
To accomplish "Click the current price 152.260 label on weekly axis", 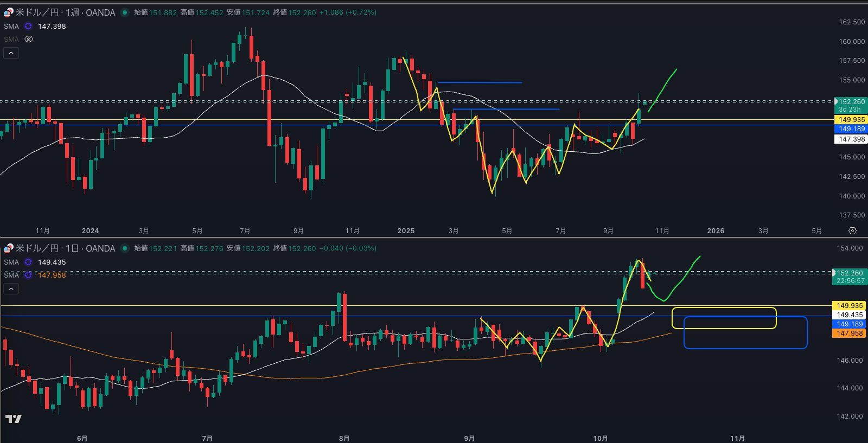I will 851,102.
